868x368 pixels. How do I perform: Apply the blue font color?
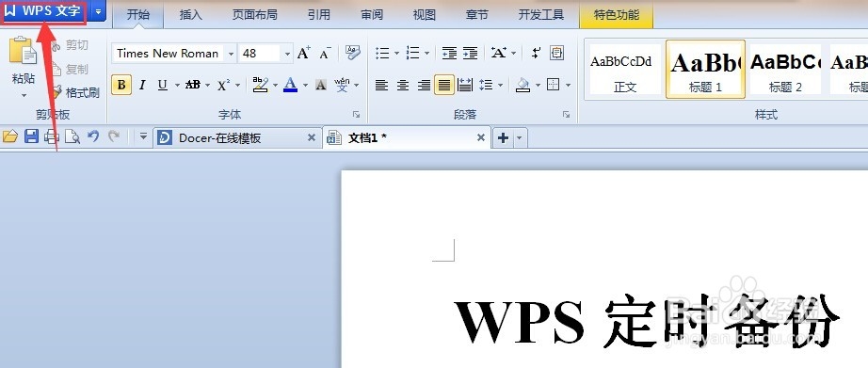click(291, 85)
